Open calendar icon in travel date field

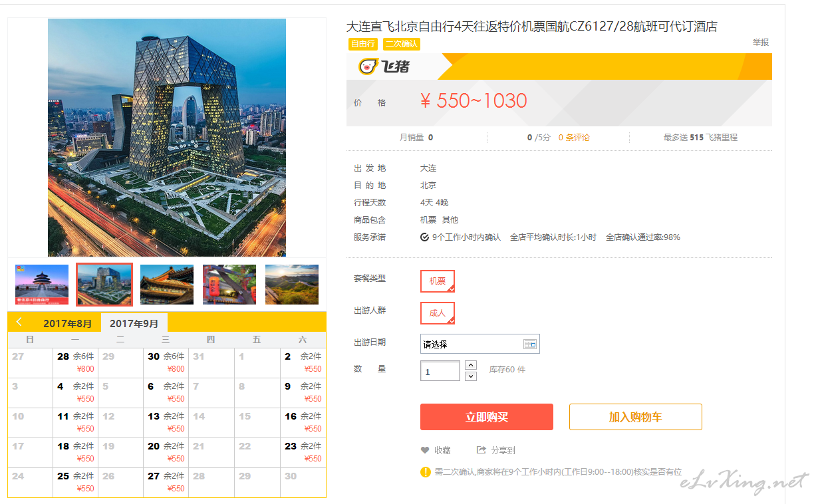point(529,344)
